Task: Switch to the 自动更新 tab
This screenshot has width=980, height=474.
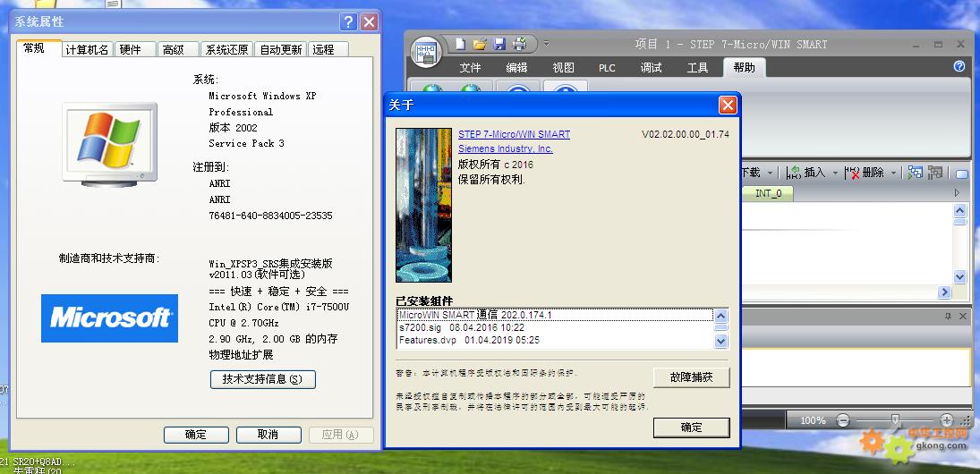Action: click(281, 50)
